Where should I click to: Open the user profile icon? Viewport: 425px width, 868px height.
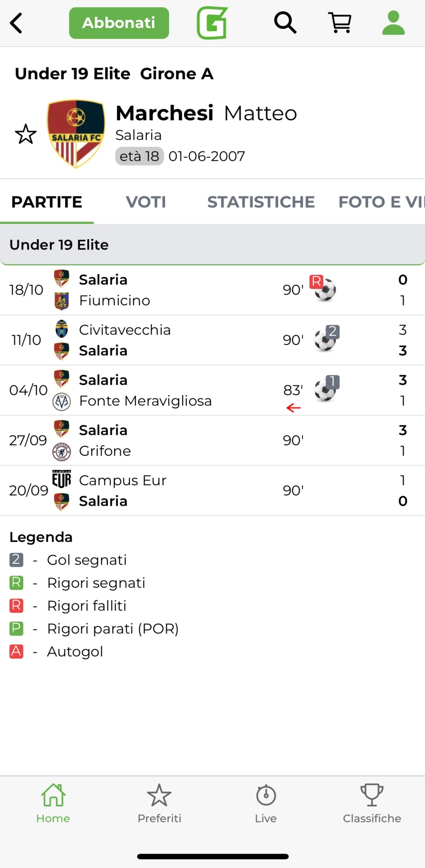coord(393,23)
